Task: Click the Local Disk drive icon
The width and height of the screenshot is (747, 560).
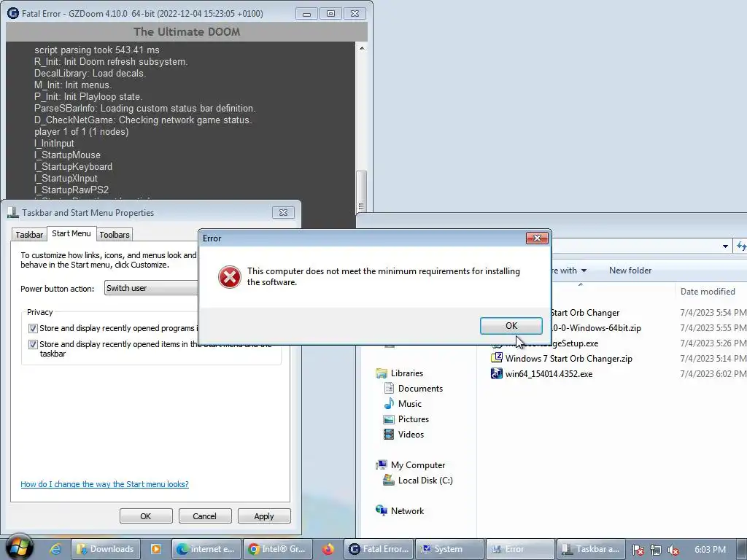Action: (x=389, y=480)
